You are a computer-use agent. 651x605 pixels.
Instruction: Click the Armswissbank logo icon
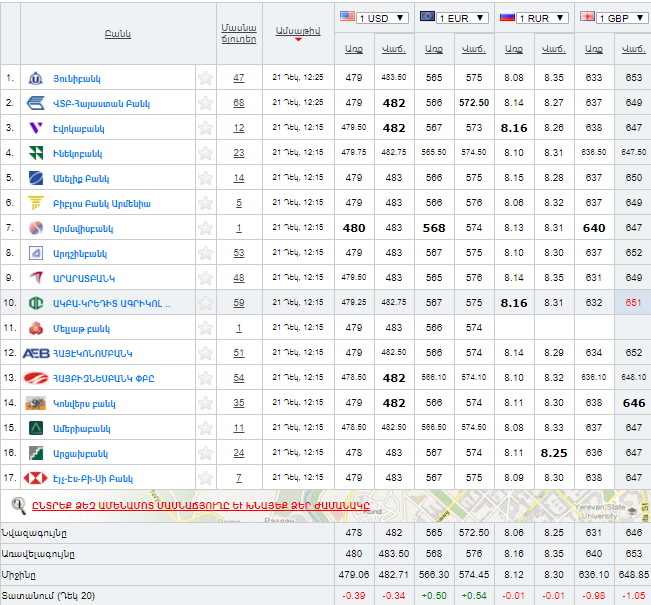(36, 228)
